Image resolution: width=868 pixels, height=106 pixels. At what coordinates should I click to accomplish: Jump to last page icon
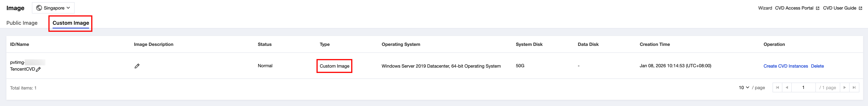click(854, 87)
